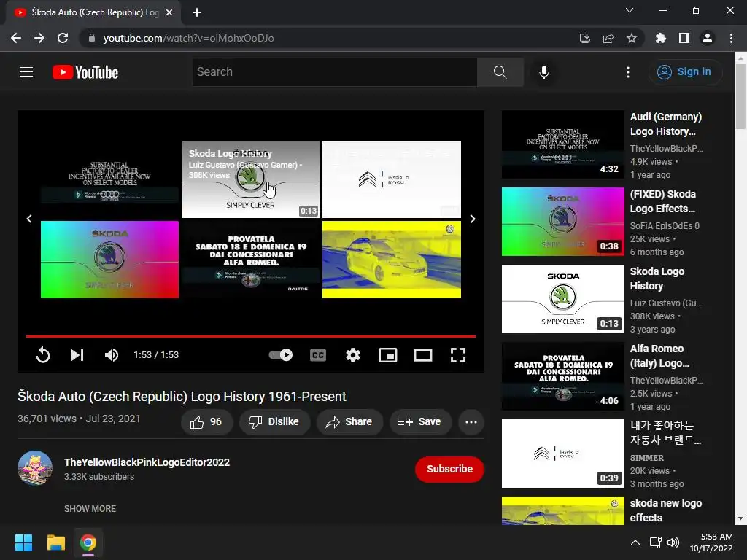Image resolution: width=747 pixels, height=560 pixels.
Task: Save the video to a playlist
Action: click(x=420, y=422)
